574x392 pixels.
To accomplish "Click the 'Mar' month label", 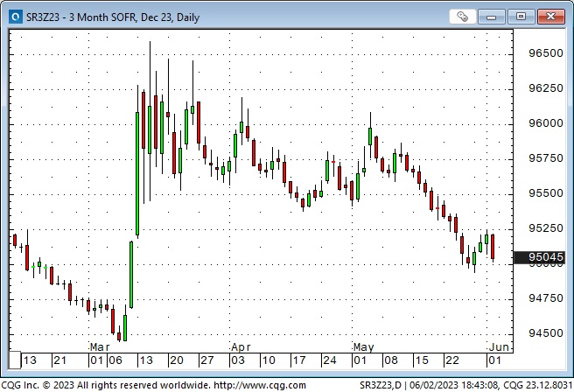I will click(x=100, y=347).
